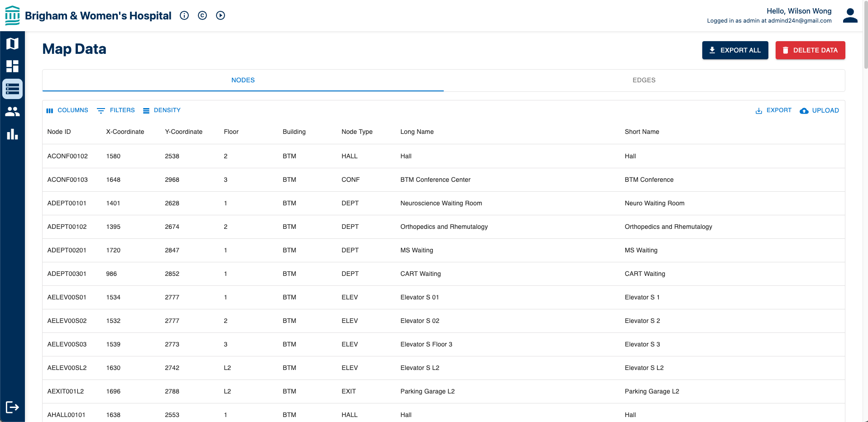Open the map view sidebar icon

click(12, 43)
